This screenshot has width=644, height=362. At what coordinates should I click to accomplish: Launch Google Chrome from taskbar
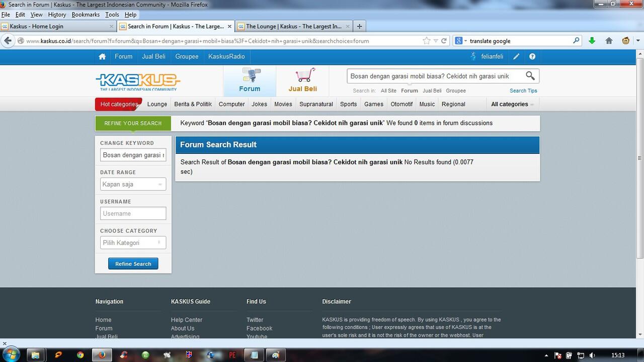pos(80,355)
